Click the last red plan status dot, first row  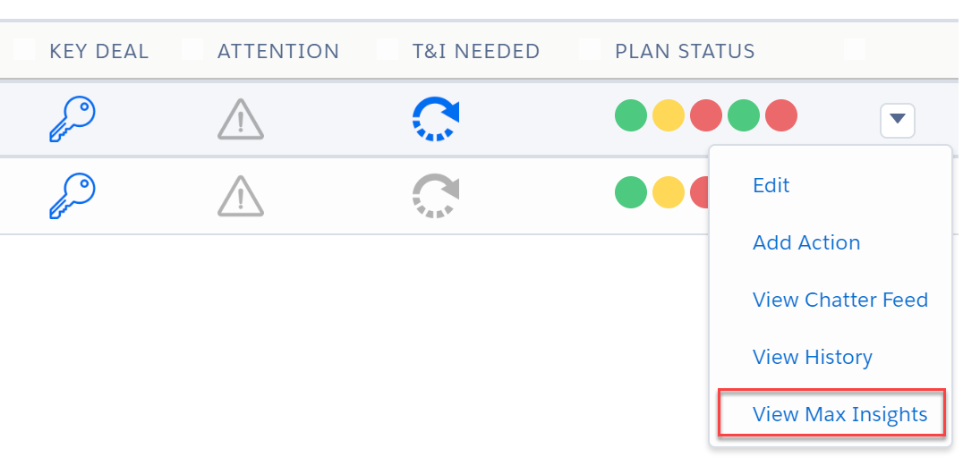click(780, 115)
